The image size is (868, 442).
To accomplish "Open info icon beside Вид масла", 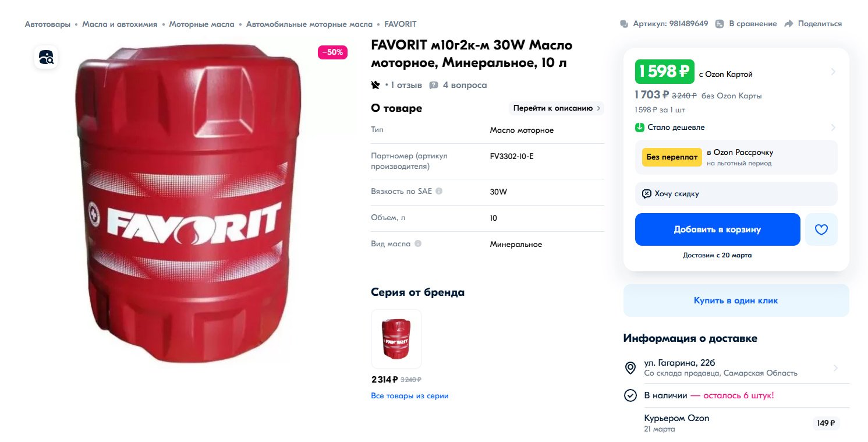I will [x=418, y=244].
